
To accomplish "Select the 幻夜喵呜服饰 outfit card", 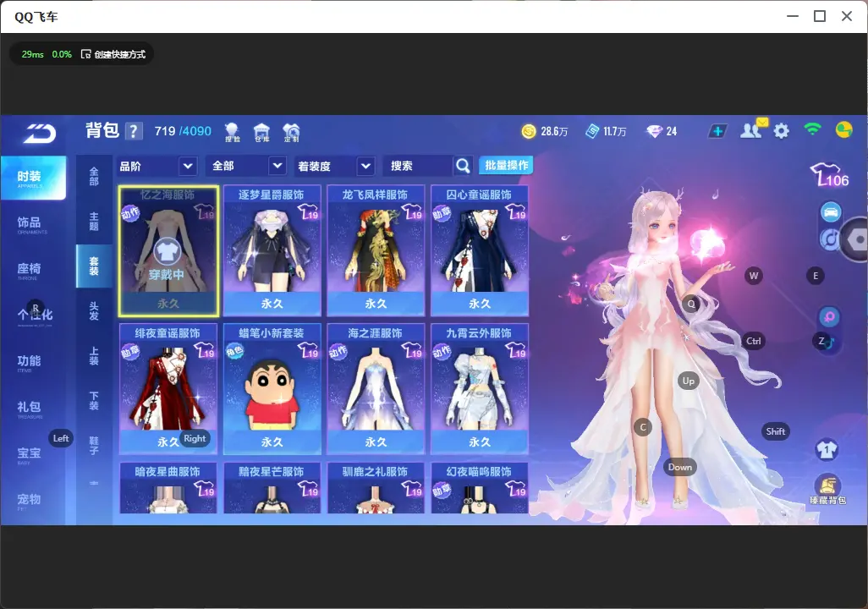I will (x=480, y=488).
